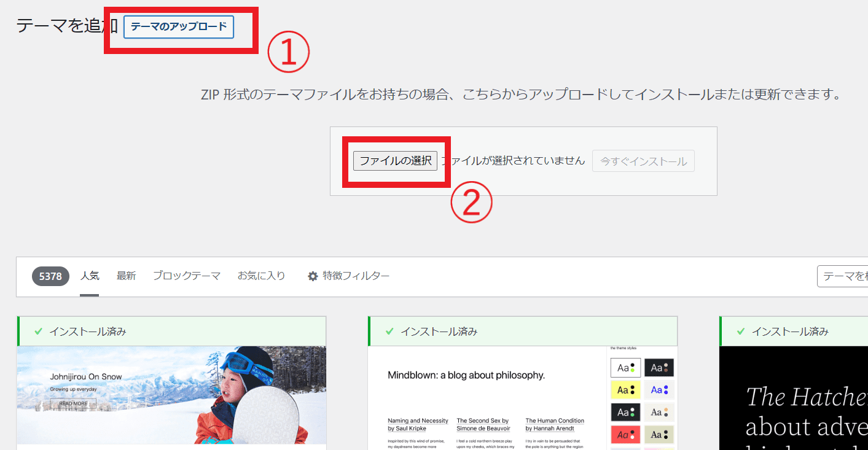
Task: Open the Mindblown philosophy blog theme thumbnail
Action: coord(523,398)
